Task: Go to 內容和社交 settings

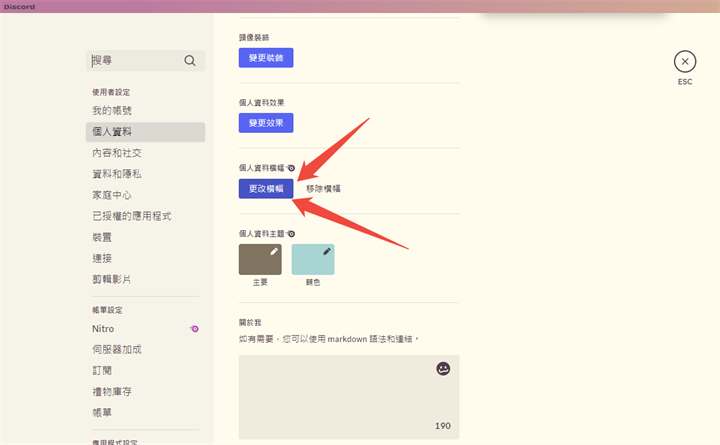Action: click(x=117, y=153)
